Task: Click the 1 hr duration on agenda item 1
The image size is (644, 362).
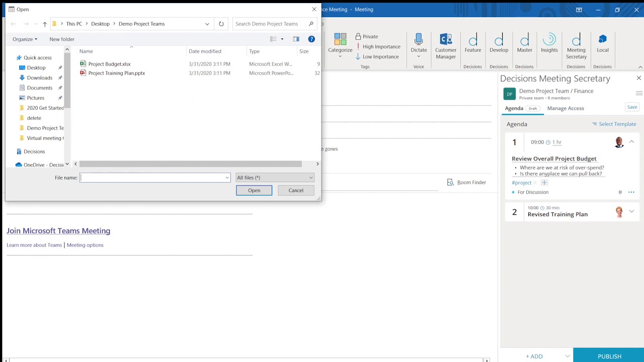Action: pos(557,142)
